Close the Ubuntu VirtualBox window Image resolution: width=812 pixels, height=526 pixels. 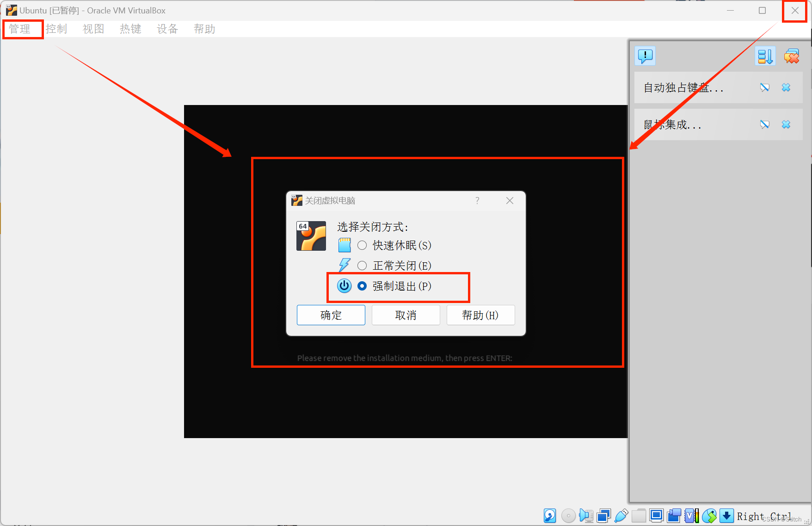click(x=795, y=11)
